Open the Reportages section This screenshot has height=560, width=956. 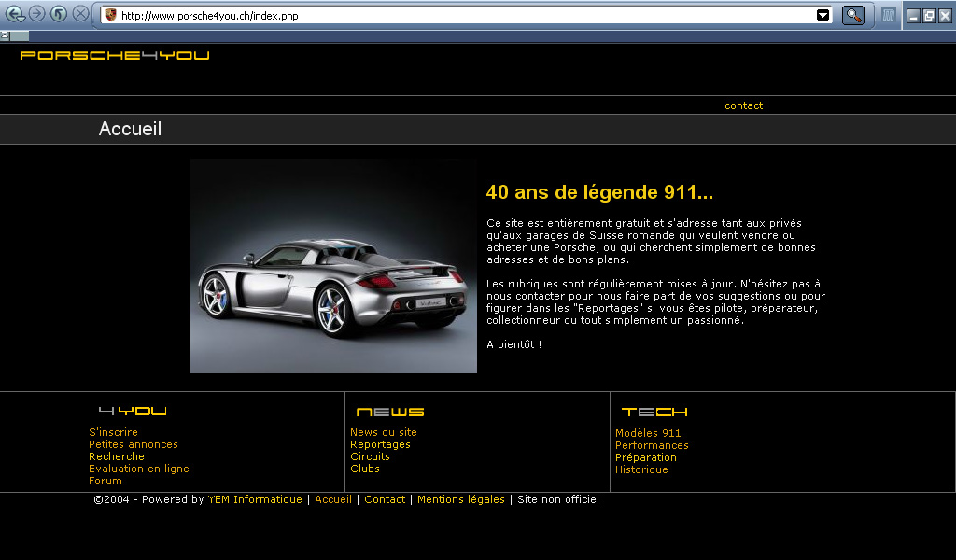click(381, 444)
